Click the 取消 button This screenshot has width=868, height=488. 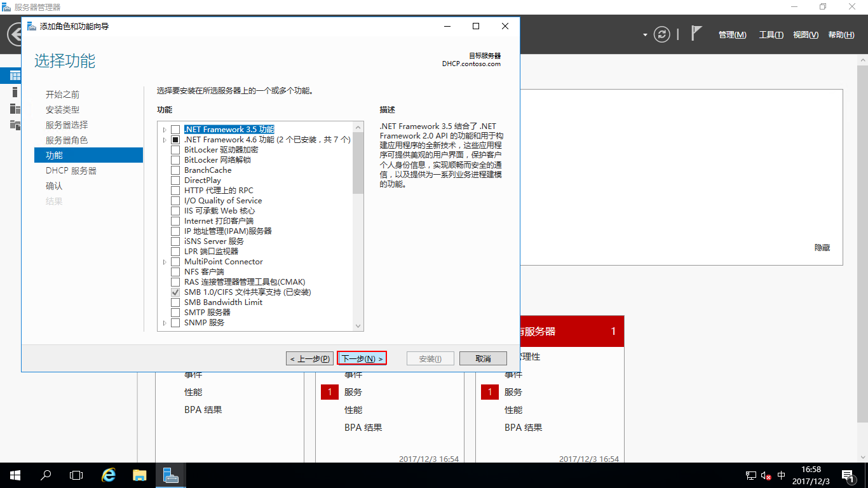483,358
